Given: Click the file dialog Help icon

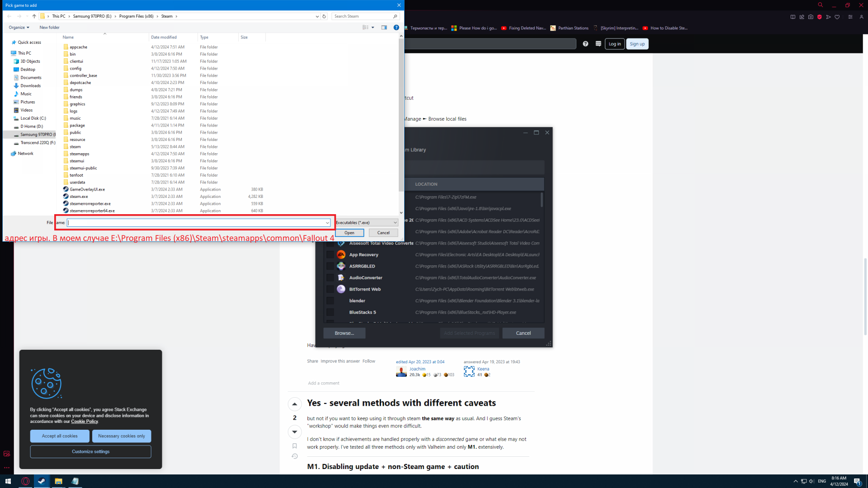Looking at the screenshot, I should (x=396, y=28).
